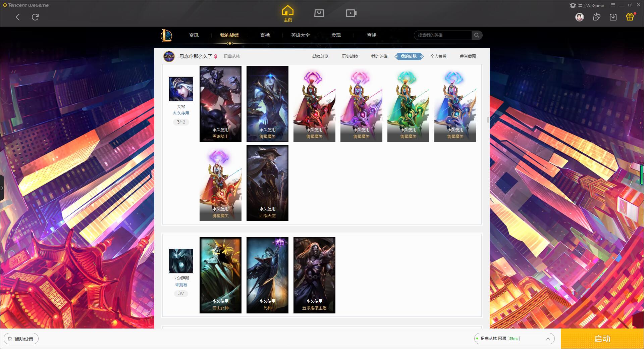
Task: Open the 直播 tab
Action: 265,35
